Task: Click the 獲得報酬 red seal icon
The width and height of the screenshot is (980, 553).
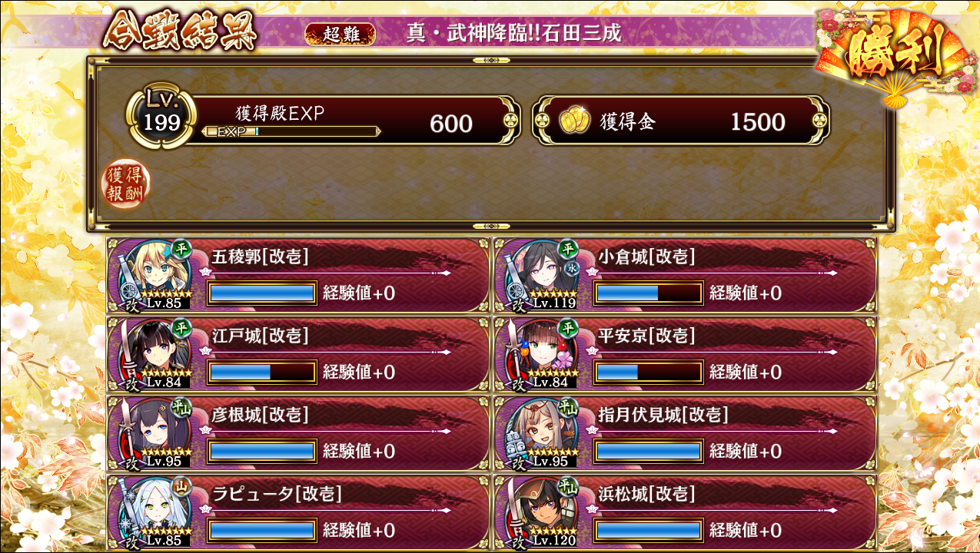Action: click(x=127, y=185)
